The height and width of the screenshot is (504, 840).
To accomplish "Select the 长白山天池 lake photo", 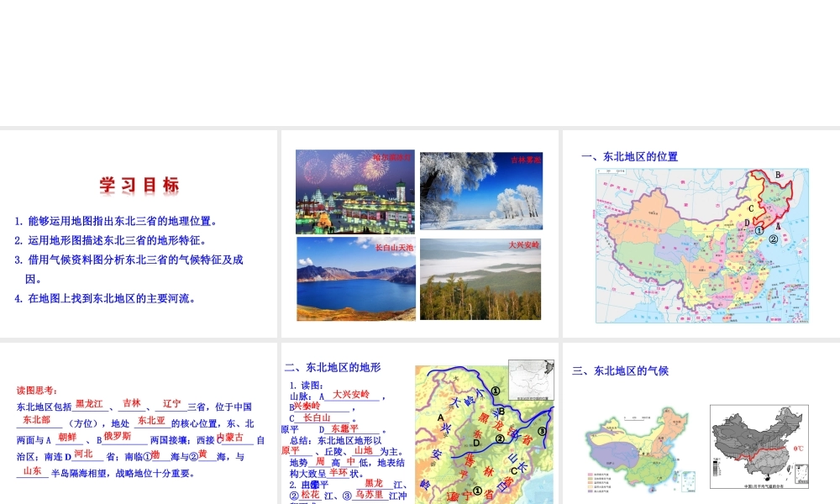I will [x=356, y=279].
